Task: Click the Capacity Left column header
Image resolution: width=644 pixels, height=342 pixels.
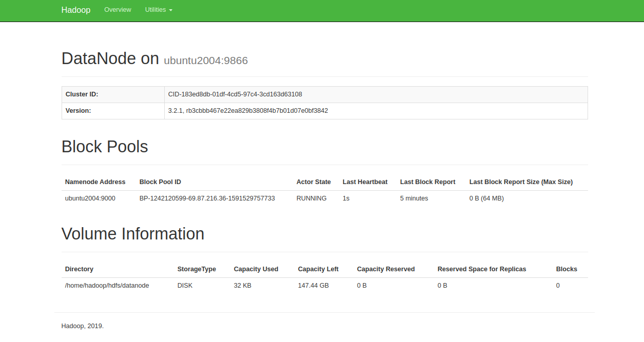Action: pyautogui.click(x=318, y=269)
